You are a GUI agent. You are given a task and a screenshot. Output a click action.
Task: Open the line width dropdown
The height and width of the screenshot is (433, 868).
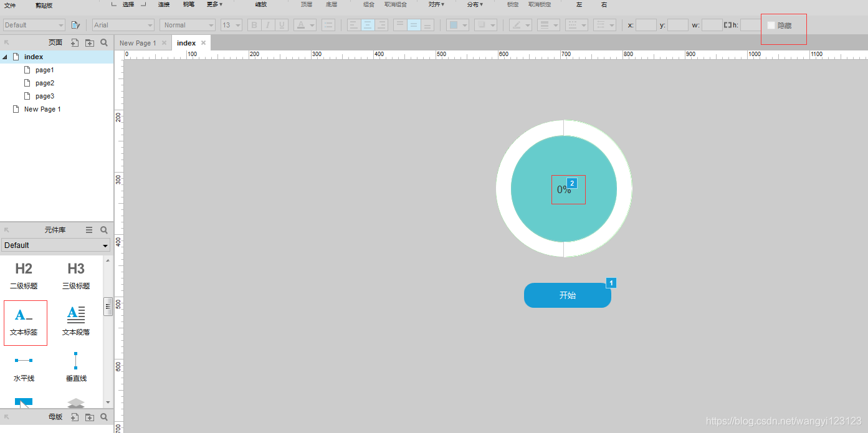pos(549,25)
